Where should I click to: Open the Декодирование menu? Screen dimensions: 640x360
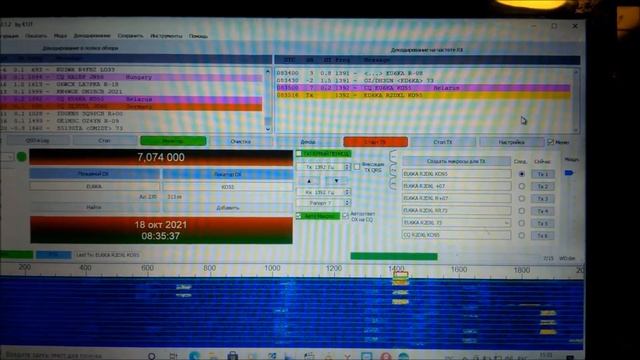[92, 36]
